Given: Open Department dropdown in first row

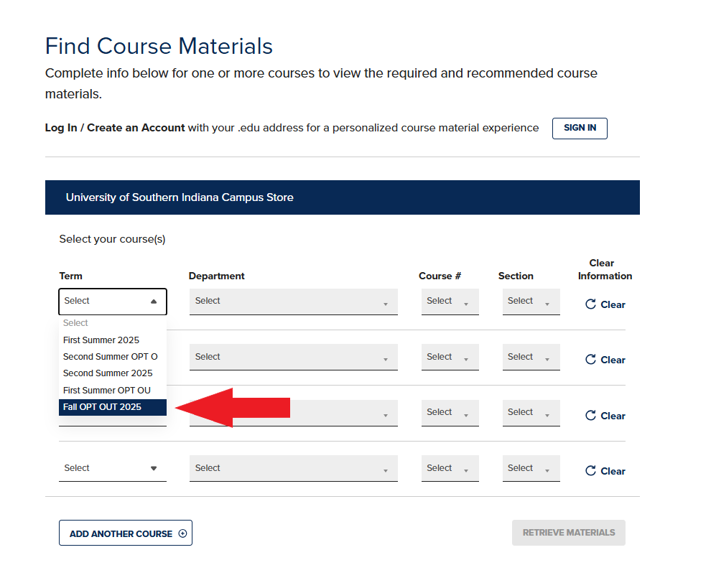Looking at the screenshot, I should pyautogui.click(x=292, y=301).
